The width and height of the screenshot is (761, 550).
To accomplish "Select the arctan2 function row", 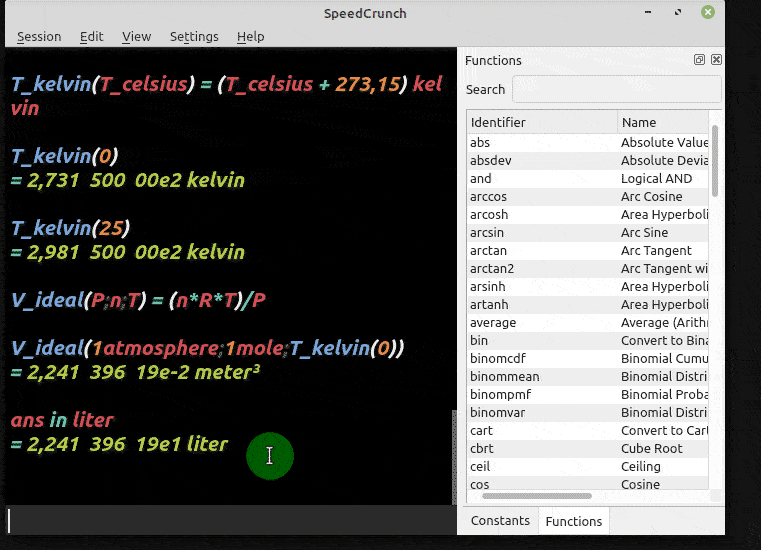I will click(x=588, y=268).
